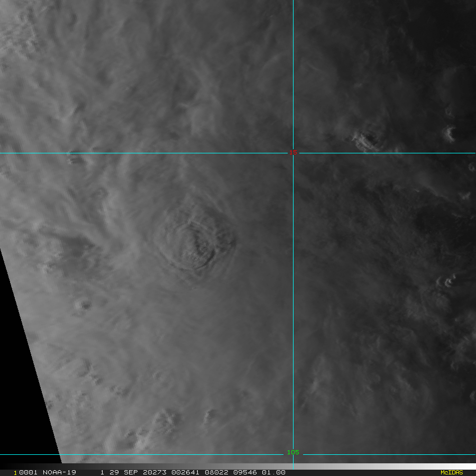Select the "29 SEP" date text

tap(124, 472)
